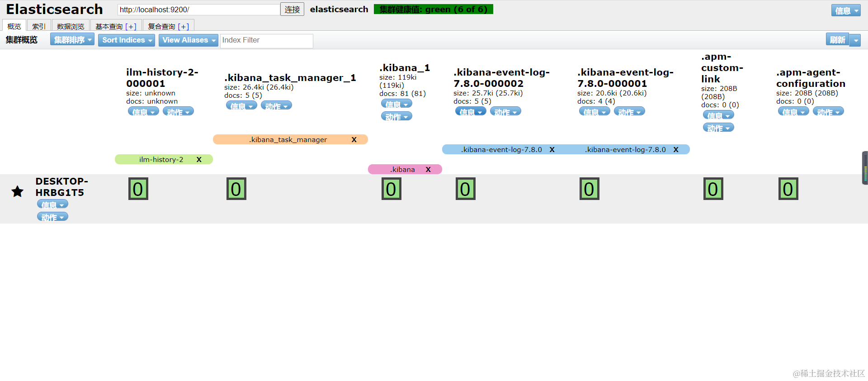
Task: Switch to the 数据浏览 tab
Action: [71, 26]
